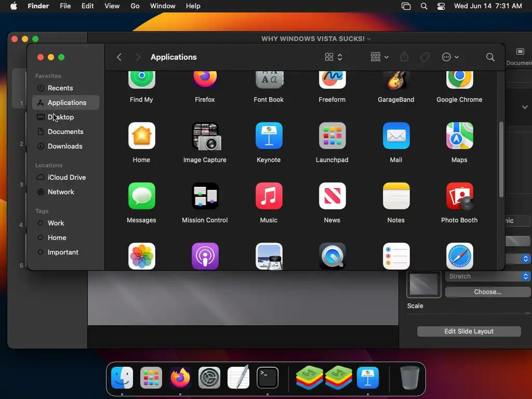Select the Mail app icon
This screenshot has width=532, height=399.
pos(396,136)
